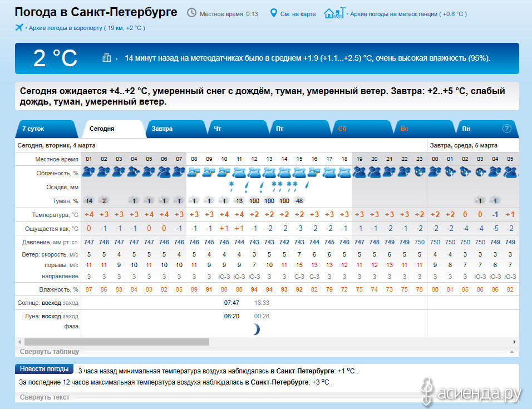
Task: Open См. на карте link
Action: tap(298, 14)
